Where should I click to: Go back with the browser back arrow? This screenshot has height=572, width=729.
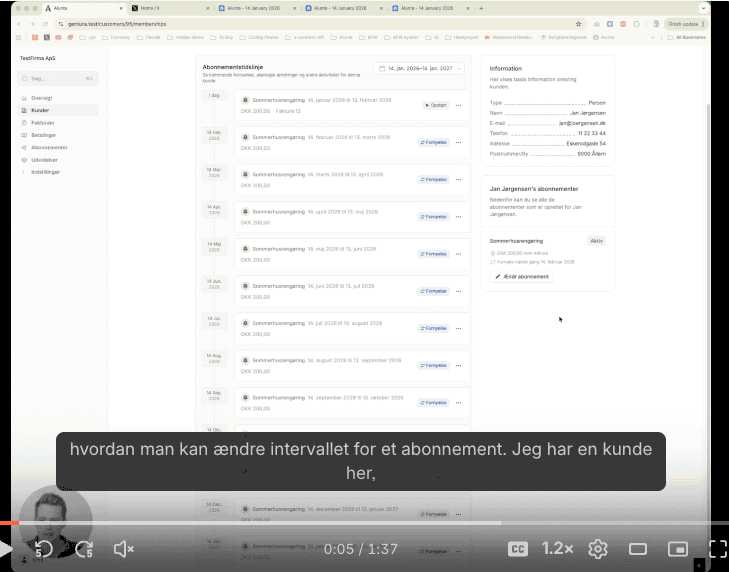[19, 24]
